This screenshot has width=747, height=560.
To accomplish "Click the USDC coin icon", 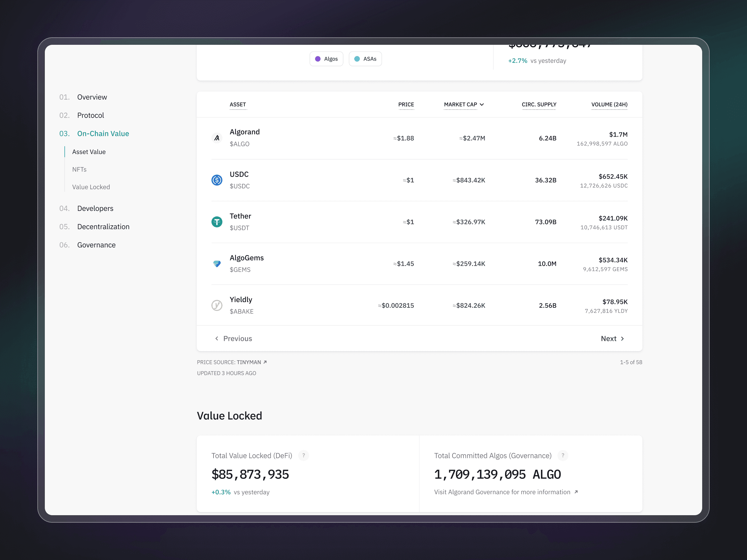I will pos(217,180).
